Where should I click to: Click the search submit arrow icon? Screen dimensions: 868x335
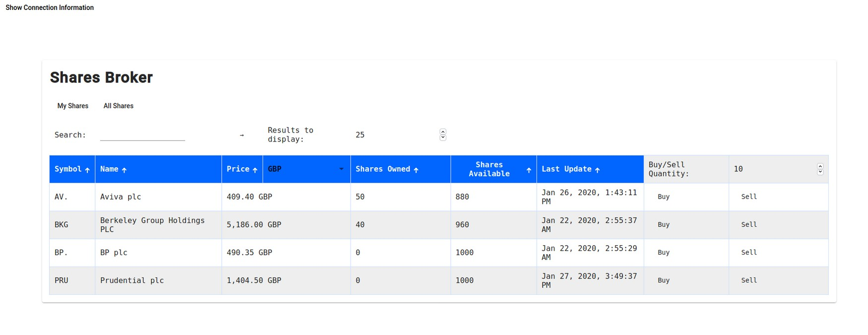[x=242, y=135]
